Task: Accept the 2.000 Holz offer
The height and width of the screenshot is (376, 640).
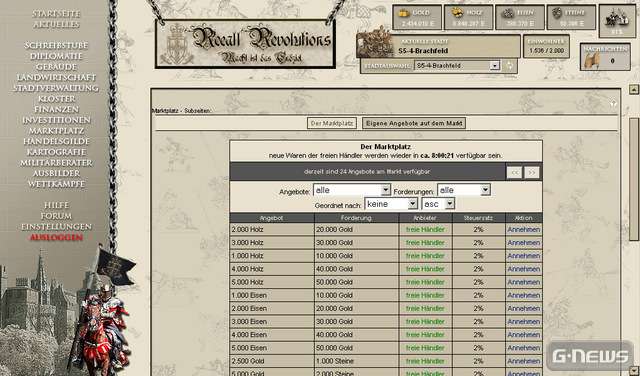Action: click(x=524, y=229)
